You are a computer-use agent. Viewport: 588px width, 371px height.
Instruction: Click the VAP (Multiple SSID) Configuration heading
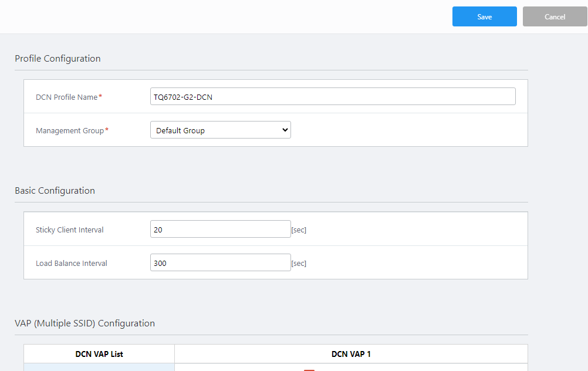pyautogui.click(x=85, y=323)
